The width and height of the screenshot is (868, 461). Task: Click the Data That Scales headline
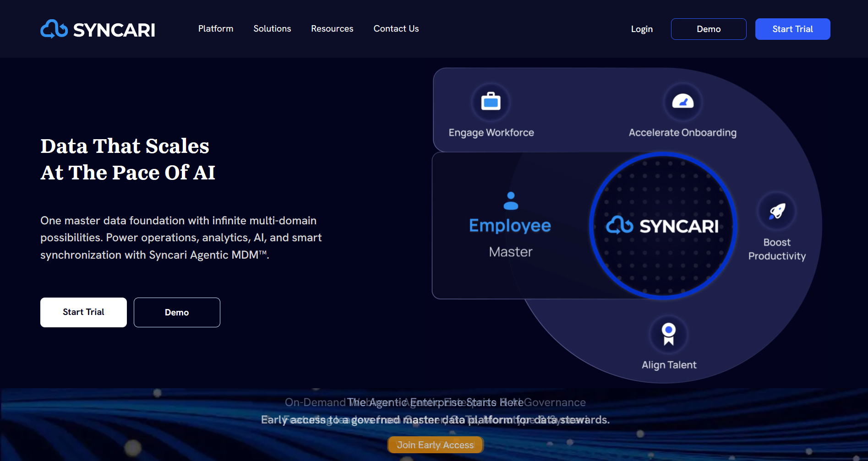click(128, 159)
